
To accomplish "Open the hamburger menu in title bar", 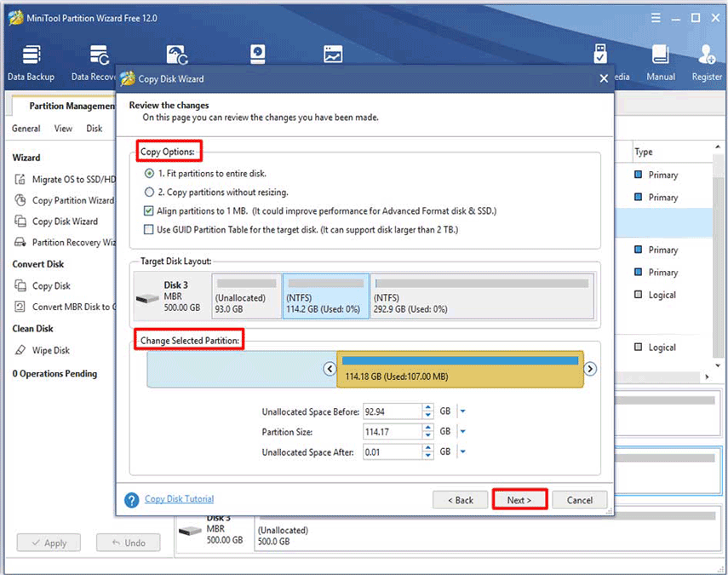I will (x=656, y=18).
